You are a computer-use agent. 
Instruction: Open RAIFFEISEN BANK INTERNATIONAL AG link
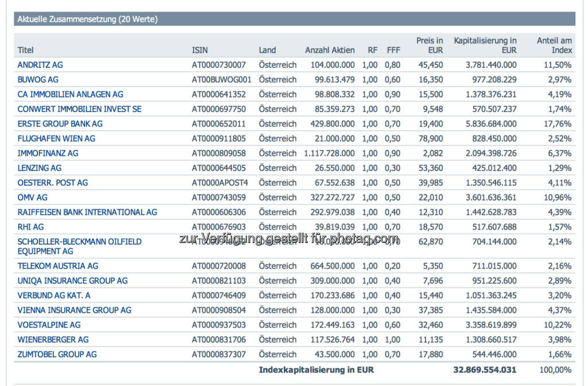[x=87, y=213]
